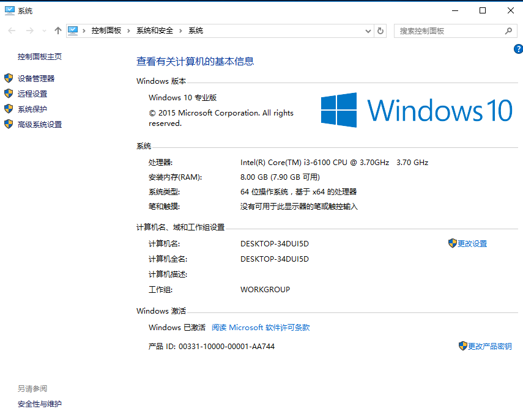Go up one level with up arrow
Image resolution: width=523 pixels, height=420 pixels.
point(58,31)
